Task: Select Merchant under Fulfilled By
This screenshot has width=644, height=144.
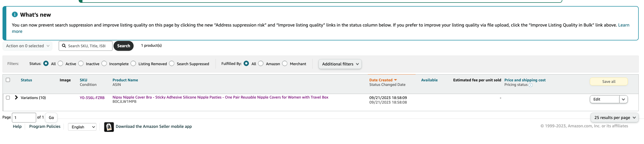Action: tap(285, 63)
